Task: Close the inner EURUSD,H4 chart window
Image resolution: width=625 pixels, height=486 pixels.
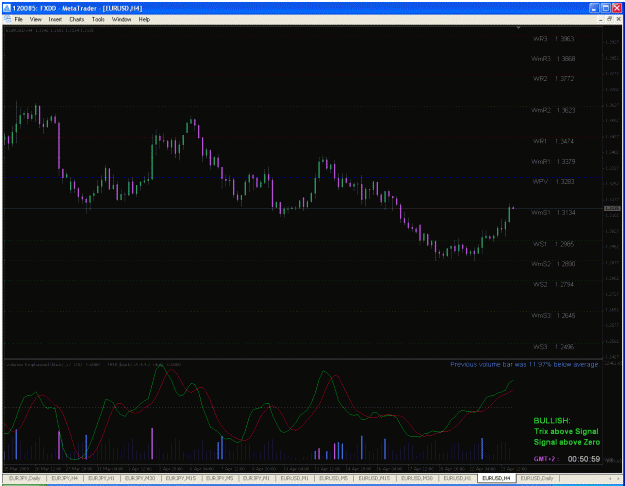Action: coord(619,19)
